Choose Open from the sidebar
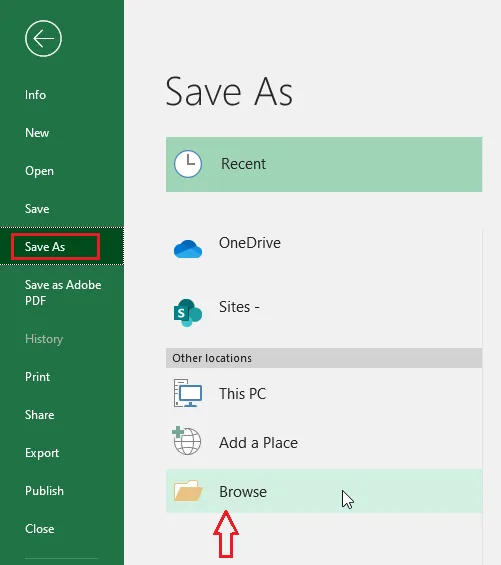Viewport: 501px width, 565px height. pos(39,171)
